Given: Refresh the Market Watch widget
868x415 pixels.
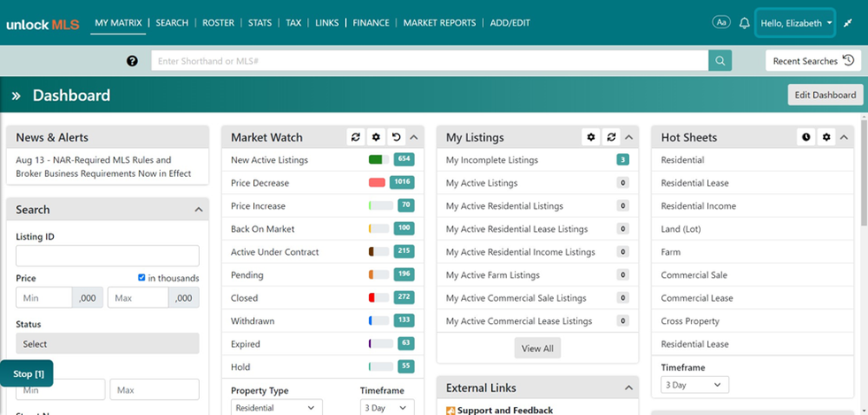Looking at the screenshot, I should [356, 137].
